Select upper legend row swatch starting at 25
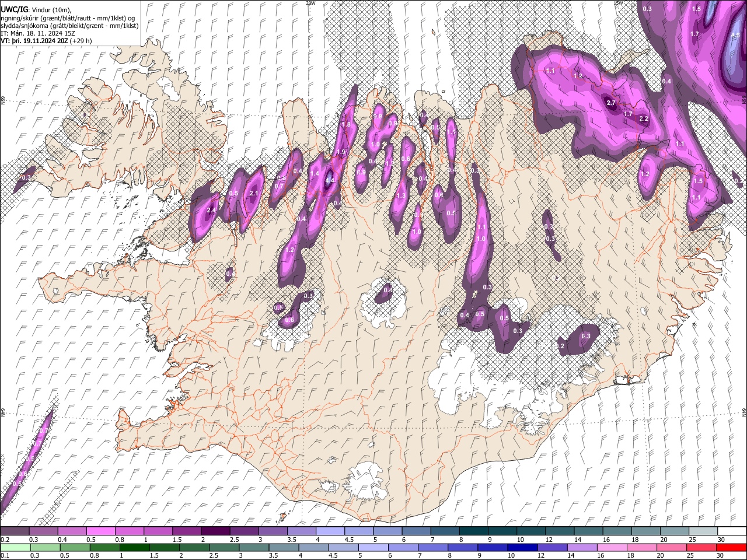The height and width of the screenshot is (560, 747). pos(703,531)
